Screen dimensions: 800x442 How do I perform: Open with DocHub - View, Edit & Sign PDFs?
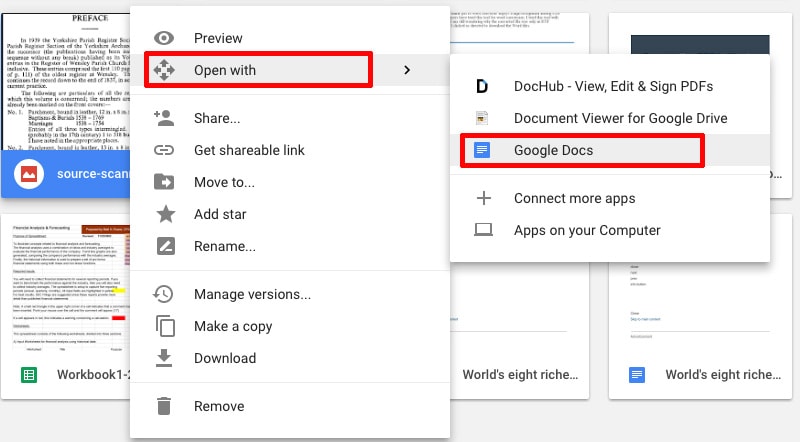(x=610, y=86)
